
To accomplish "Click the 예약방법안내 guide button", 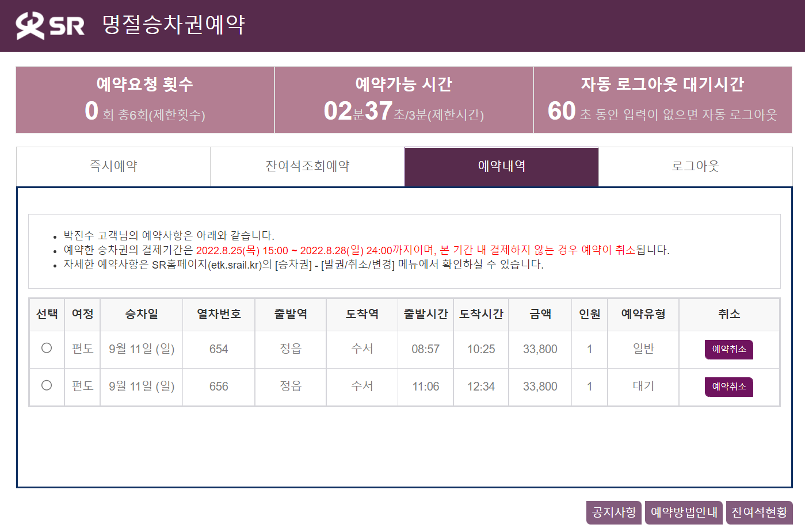I will pyautogui.click(x=684, y=512).
